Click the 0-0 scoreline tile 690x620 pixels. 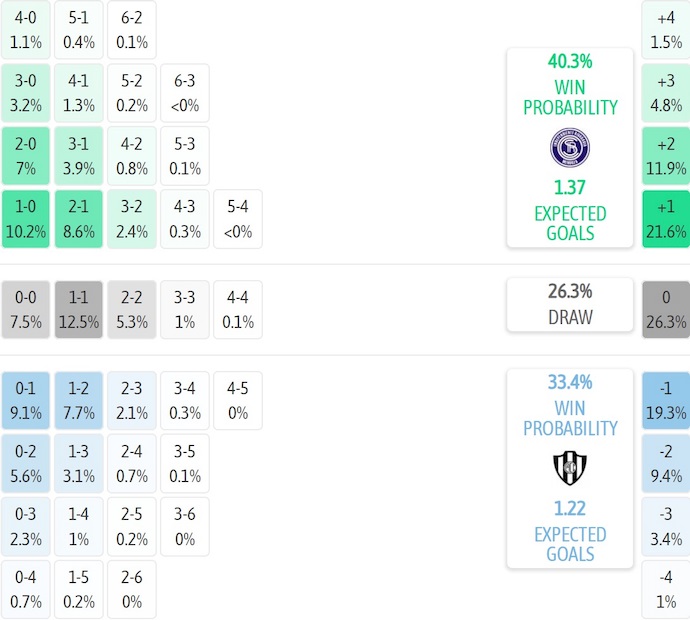point(25,309)
